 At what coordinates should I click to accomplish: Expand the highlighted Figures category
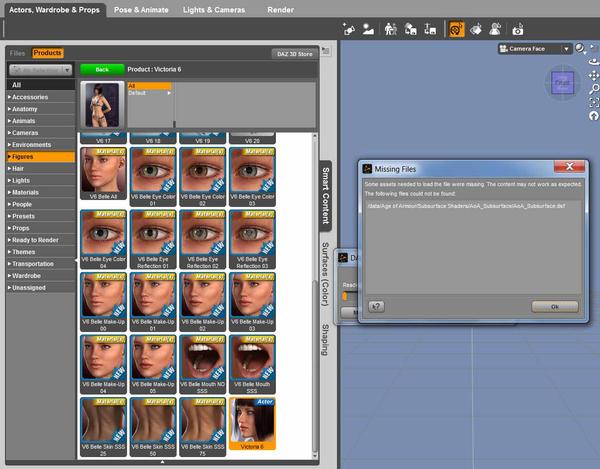(x=41, y=156)
